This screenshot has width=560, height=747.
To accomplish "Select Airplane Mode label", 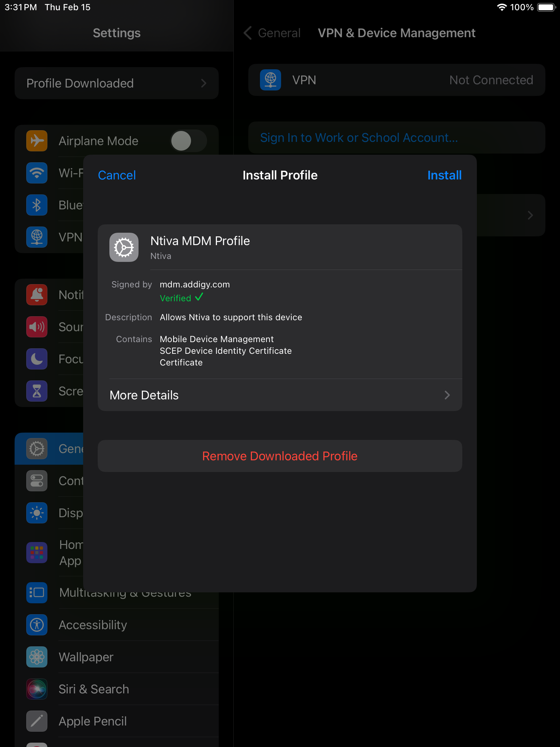I will pyautogui.click(x=98, y=141).
